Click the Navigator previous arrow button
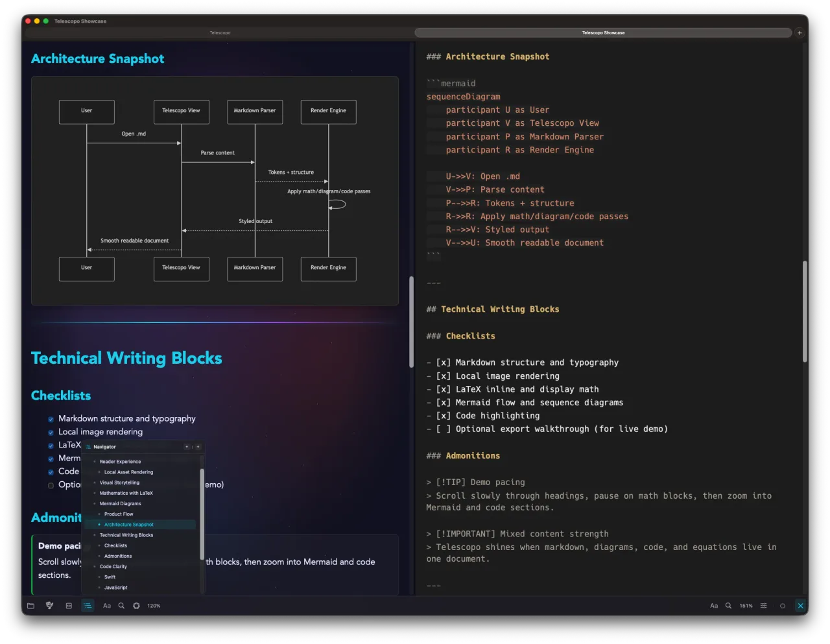The image size is (830, 644). click(187, 447)
